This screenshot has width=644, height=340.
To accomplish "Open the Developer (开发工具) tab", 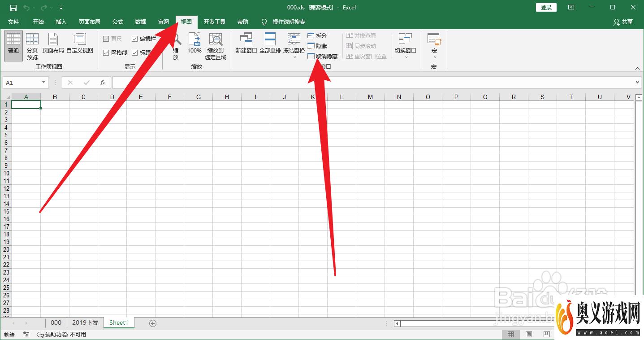I will point(215,22).
